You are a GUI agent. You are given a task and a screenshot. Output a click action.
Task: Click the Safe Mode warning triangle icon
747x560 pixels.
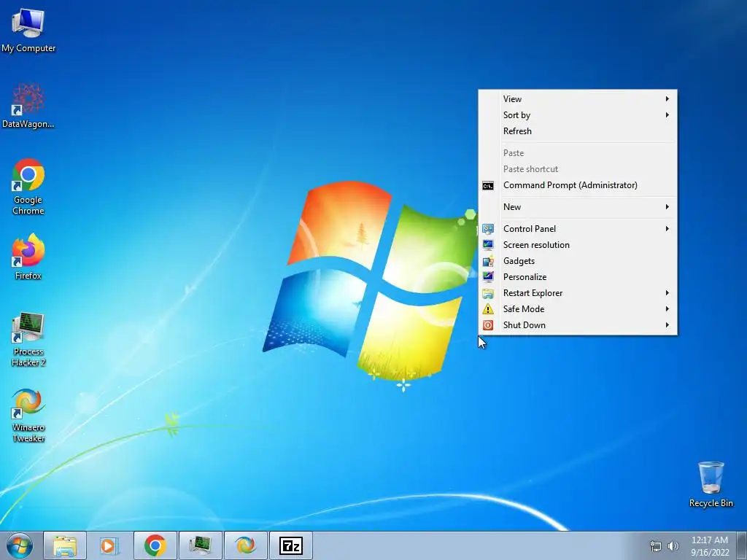point(488,309)
